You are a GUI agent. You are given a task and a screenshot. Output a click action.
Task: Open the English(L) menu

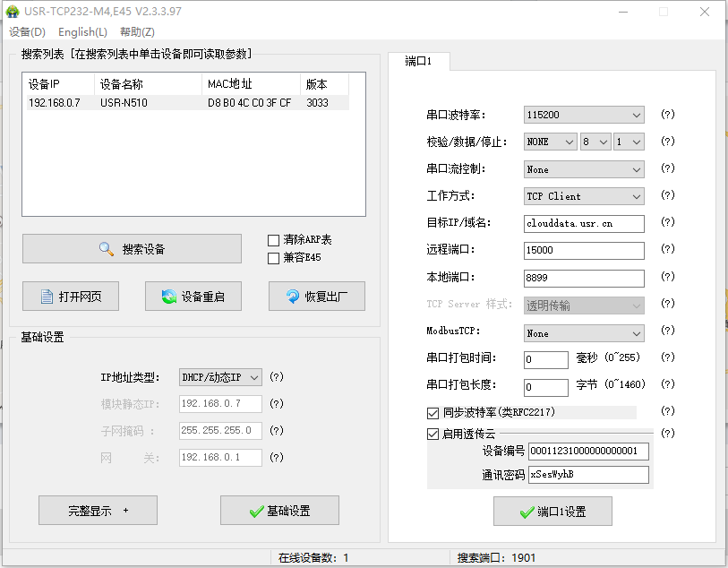click(82, 32)
